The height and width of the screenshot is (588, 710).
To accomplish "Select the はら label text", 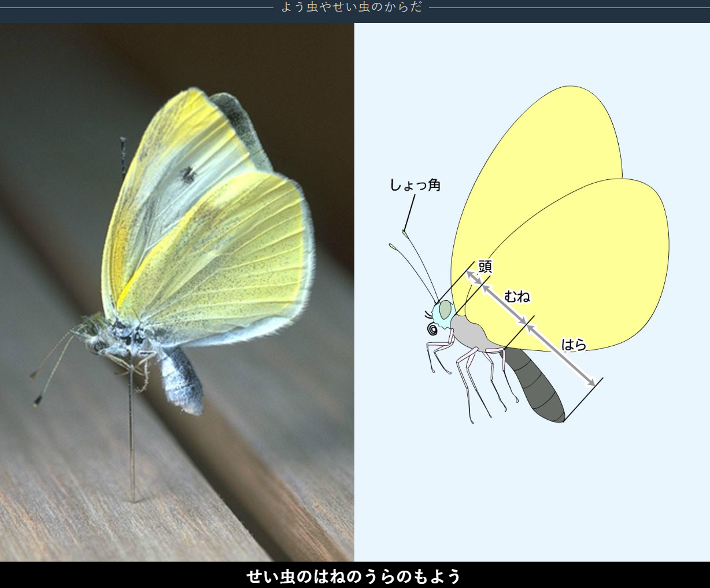I will click(x=574, y=345).
